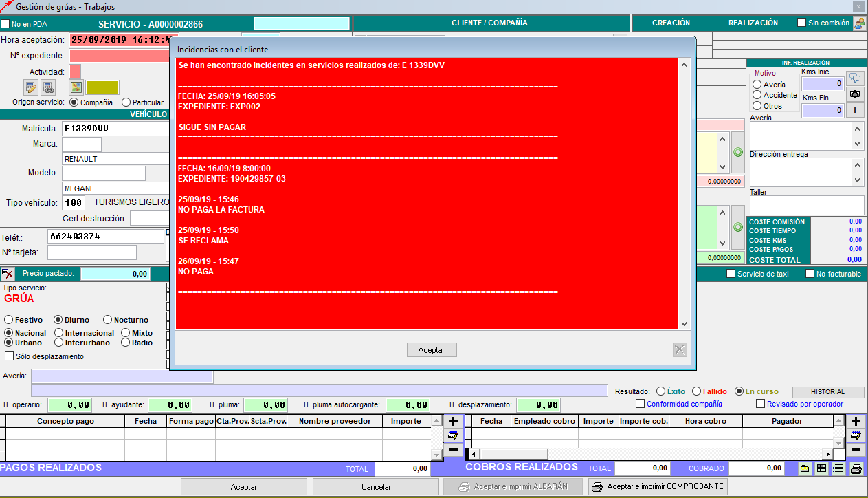Image resolution: width=868 pixels, height=498 pixels.
Task: Click the map icon below Actividad
Action: click(x=76, y=87)
